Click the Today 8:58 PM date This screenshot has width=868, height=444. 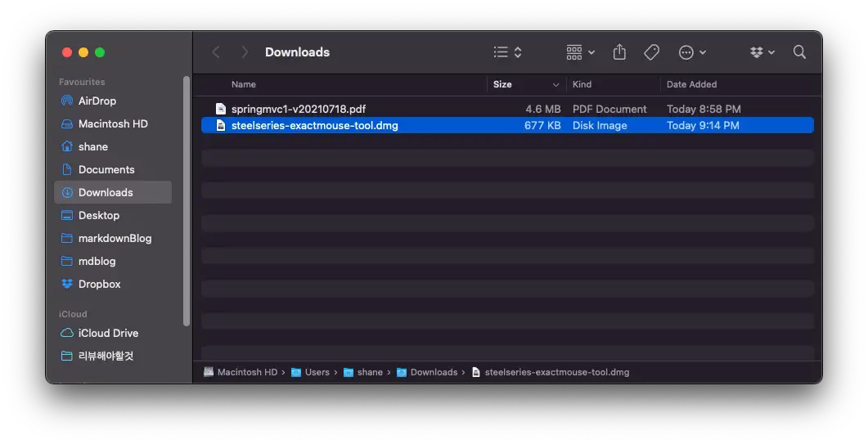(x=704, y=109)
